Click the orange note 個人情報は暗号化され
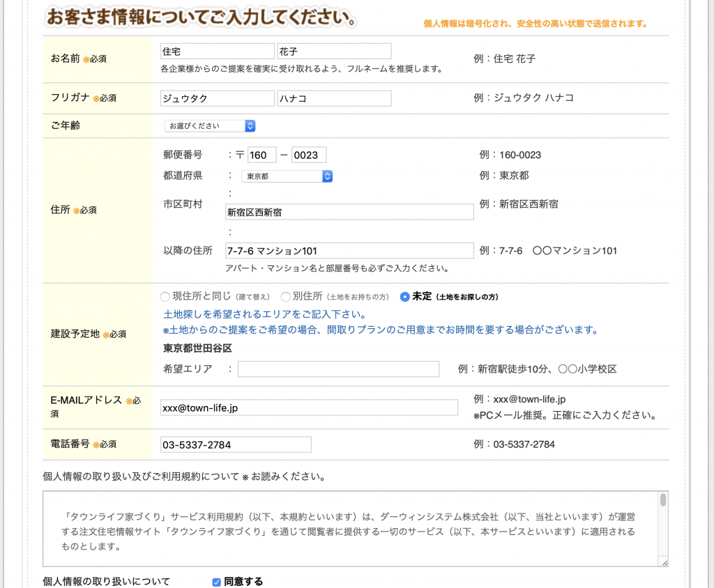 tap(535, 24)
